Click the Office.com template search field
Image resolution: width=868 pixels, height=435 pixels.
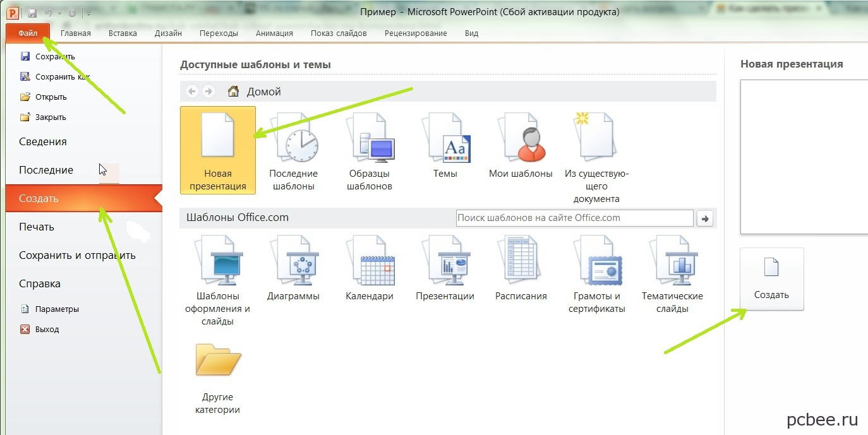coord(574,218)
